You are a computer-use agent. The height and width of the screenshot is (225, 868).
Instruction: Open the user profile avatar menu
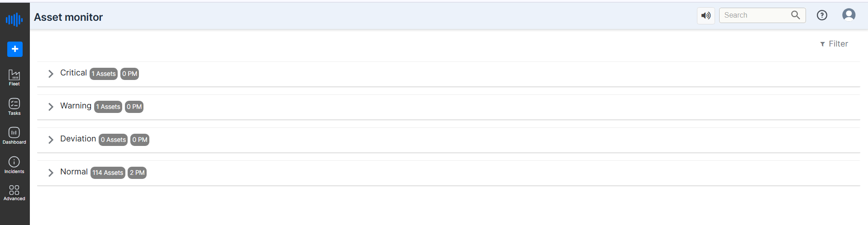point(849,15)
